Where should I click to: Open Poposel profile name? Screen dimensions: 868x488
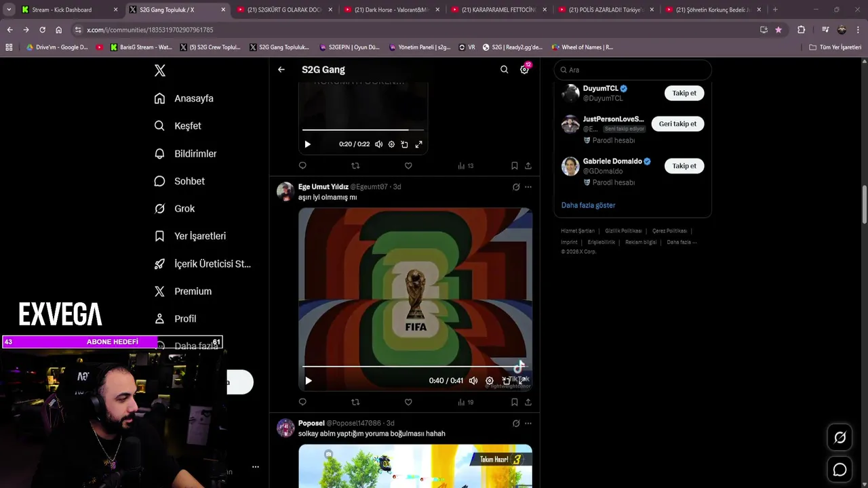tap(311, 423)
